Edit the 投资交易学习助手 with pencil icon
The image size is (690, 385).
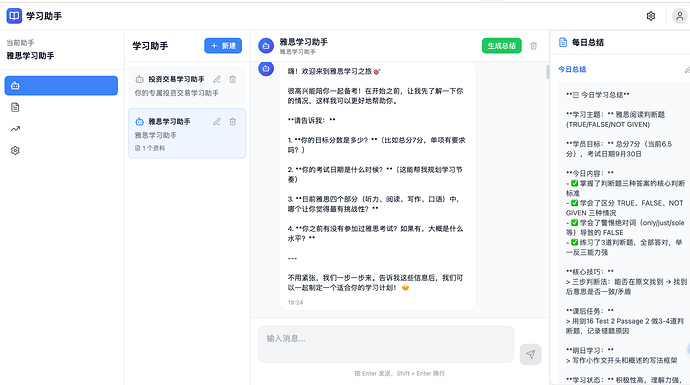point(217,79)
